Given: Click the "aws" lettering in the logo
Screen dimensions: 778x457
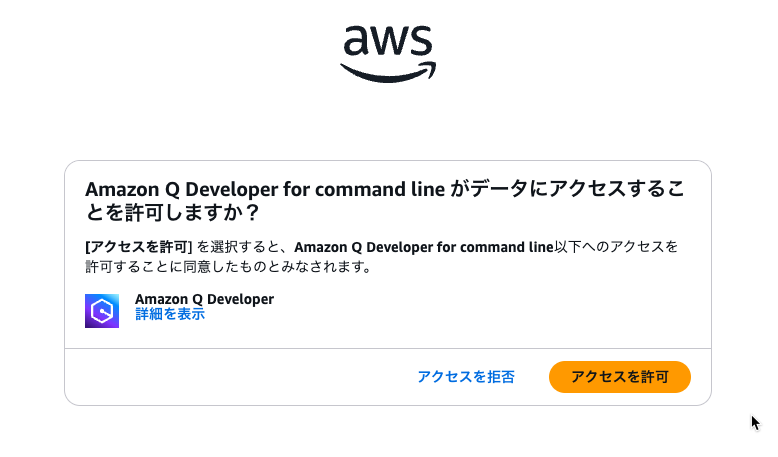Looking at the screenshot, I should 388,41.
